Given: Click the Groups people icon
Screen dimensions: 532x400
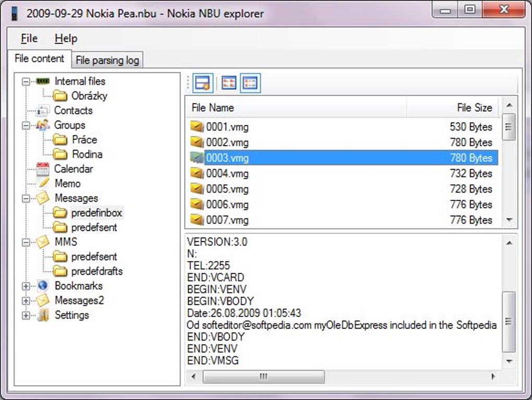Looking at the screenshot, I should (43, 125).
